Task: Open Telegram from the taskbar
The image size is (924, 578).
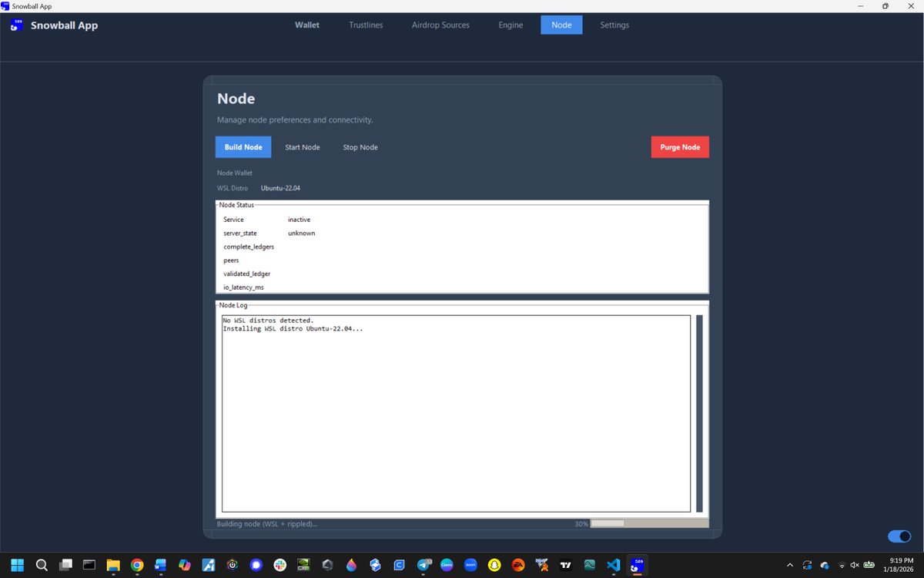Action: 423,565
